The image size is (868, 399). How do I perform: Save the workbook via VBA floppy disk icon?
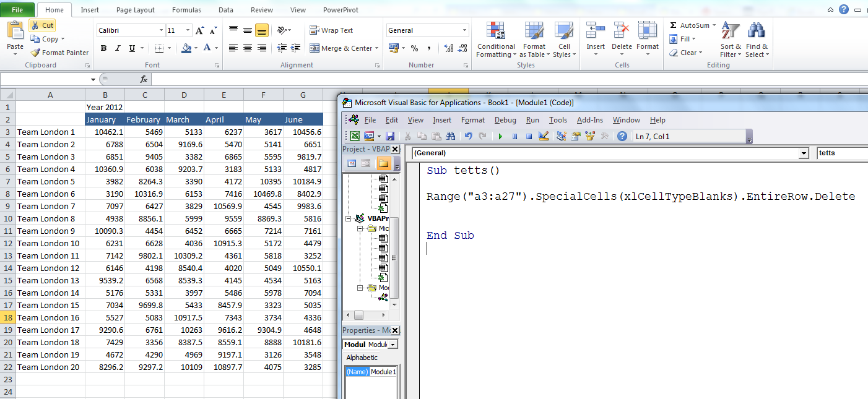click(x=390, y=137)
